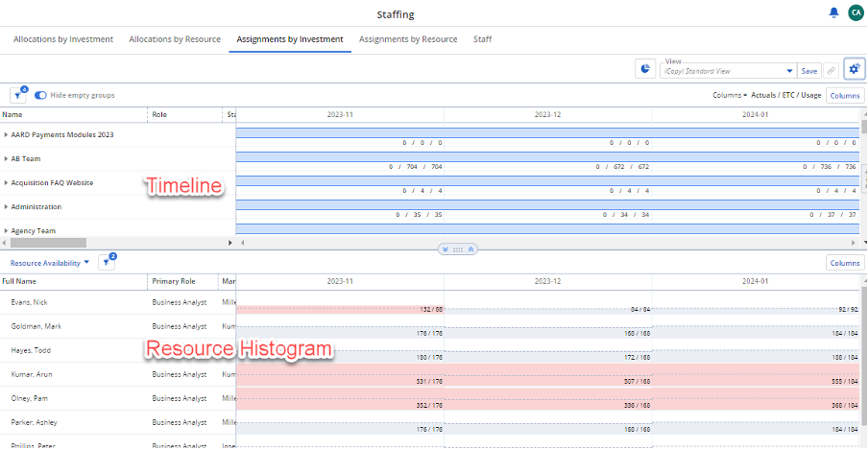Open the View dropdown showing (Copy) Standard View

pos(729,71)
